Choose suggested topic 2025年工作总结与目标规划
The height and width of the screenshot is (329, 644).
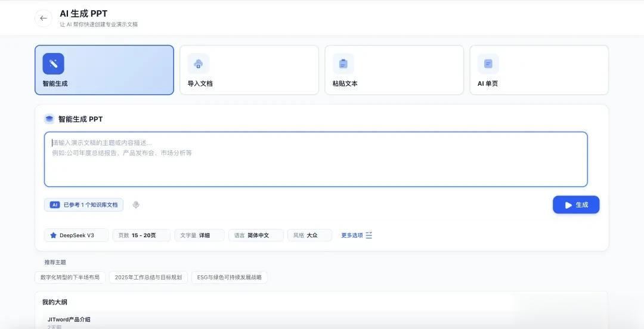[148, 277]
